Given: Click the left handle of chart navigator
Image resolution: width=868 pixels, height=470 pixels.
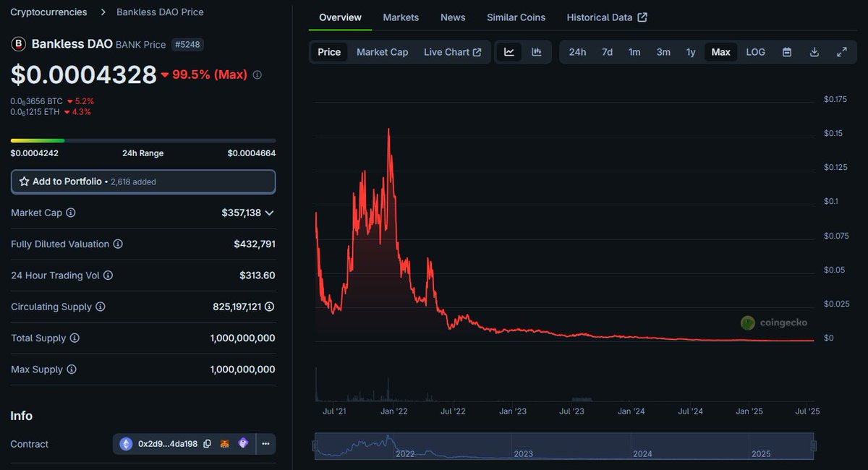Looking at the screenshot, I should point(315,446).
